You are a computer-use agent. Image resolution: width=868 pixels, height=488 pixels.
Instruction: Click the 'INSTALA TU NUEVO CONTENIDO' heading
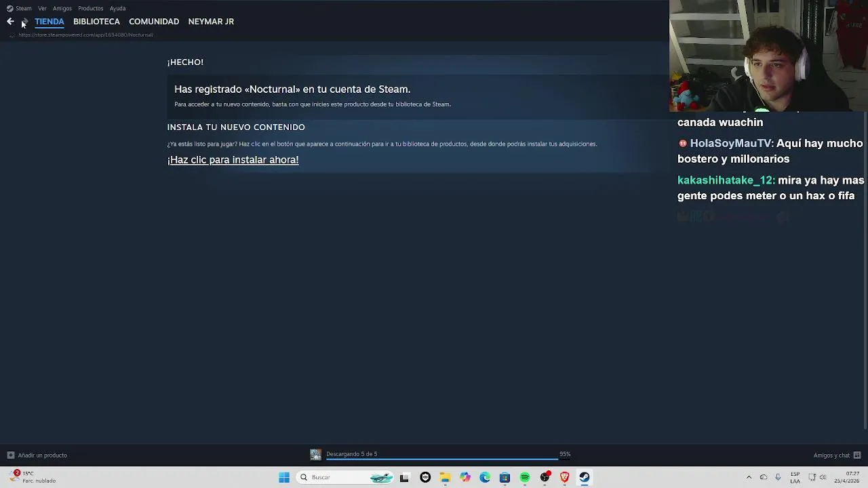236,127
